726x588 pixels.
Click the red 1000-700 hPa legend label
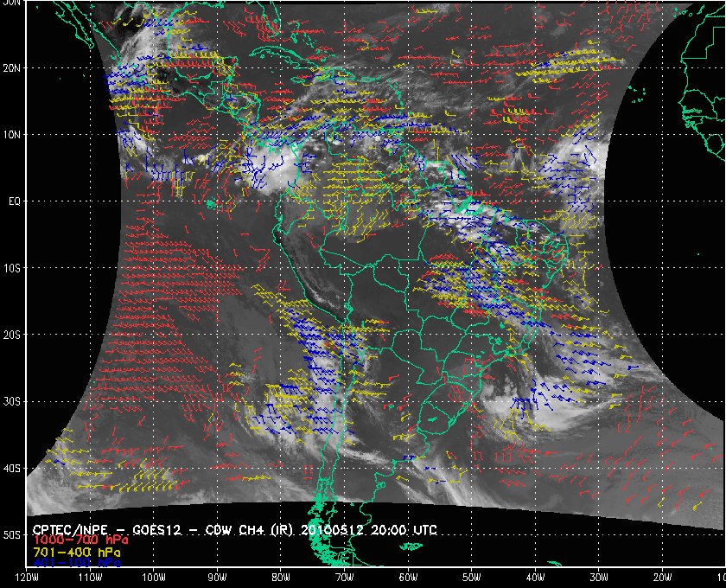[80, 540]
